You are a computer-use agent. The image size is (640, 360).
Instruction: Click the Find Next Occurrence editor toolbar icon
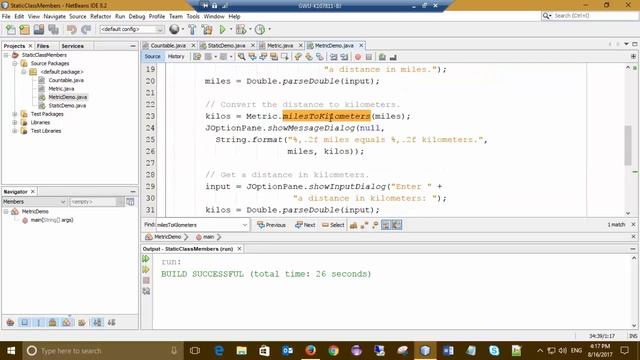[263, 57]
